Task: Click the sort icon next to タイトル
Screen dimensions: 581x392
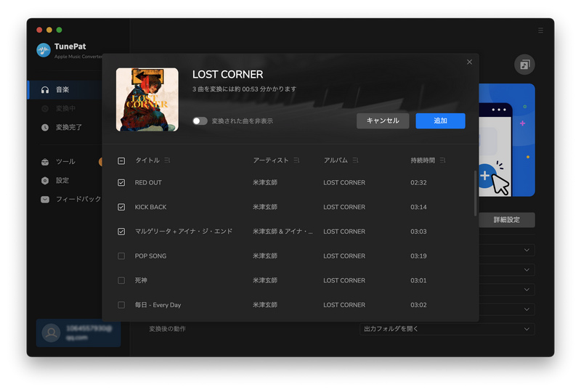Action: (167, 160)
